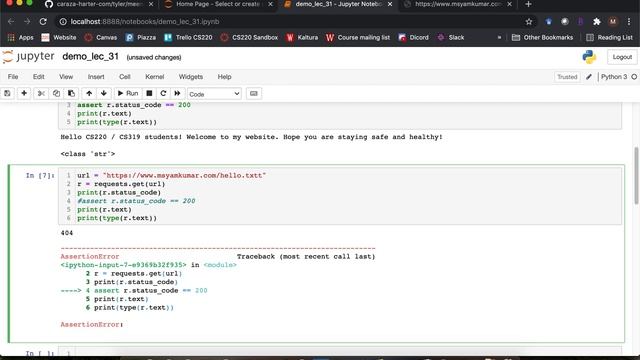Copy selected cells icon
The width and height of the screenshot is (640, 360).
[x=56, y=93]
